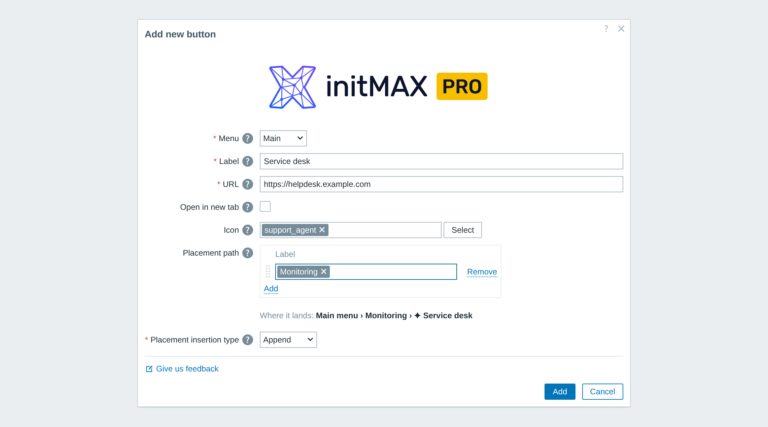The width and height of the screenshot is (768, 427).
Task: Click the 'Where it lands' path text
Action: (x=366, y=316)
